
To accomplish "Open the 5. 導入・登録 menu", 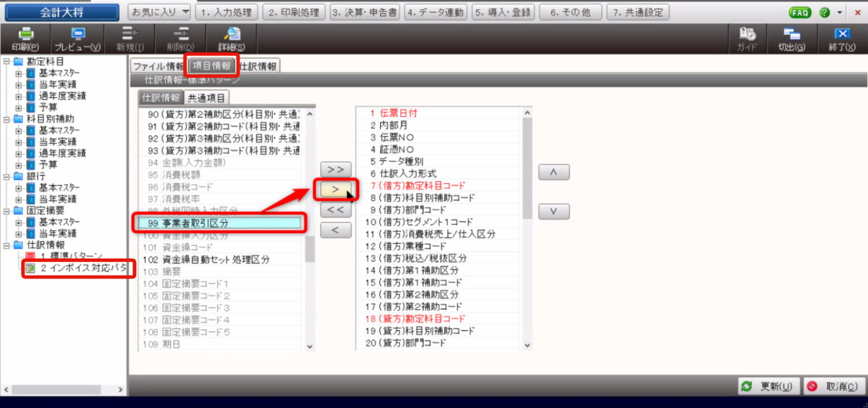I will point(503,12).
